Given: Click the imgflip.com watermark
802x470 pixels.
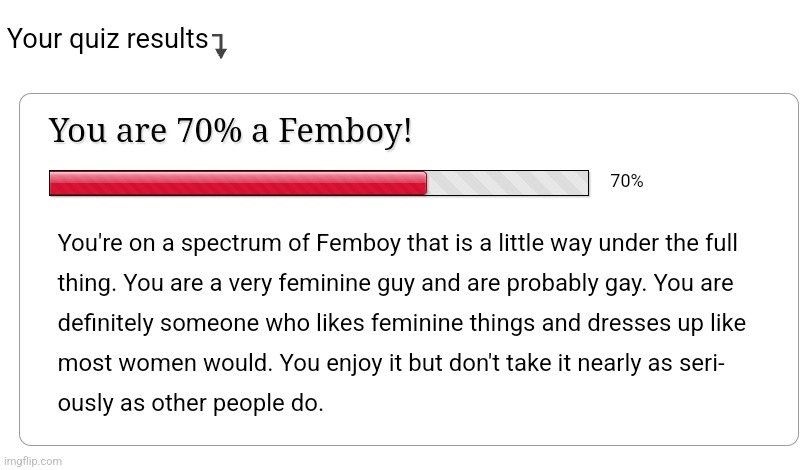Looking at the screenshot, I should coord(33,461).
